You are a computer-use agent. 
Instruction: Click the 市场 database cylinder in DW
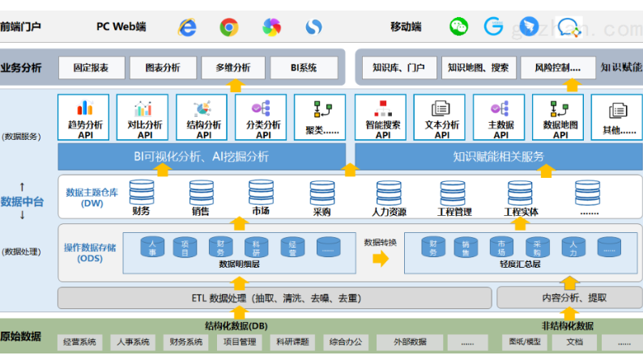(x=262, y=192)
